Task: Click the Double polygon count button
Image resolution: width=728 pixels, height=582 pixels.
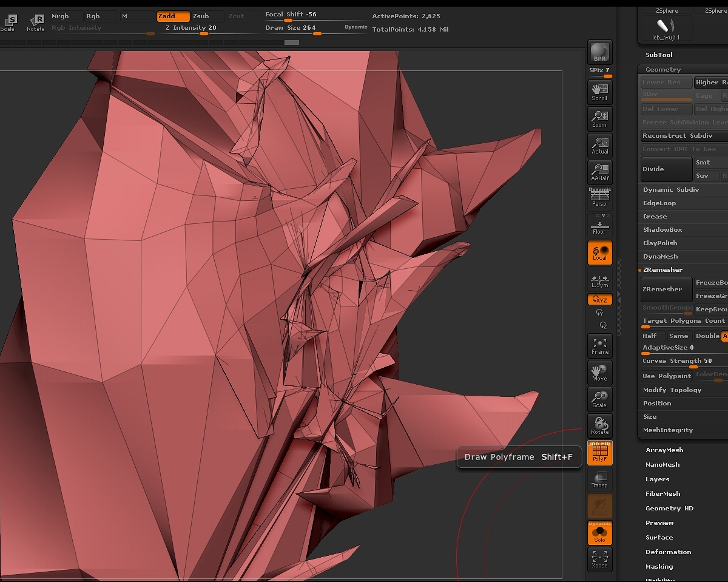Action: [707, 336]
